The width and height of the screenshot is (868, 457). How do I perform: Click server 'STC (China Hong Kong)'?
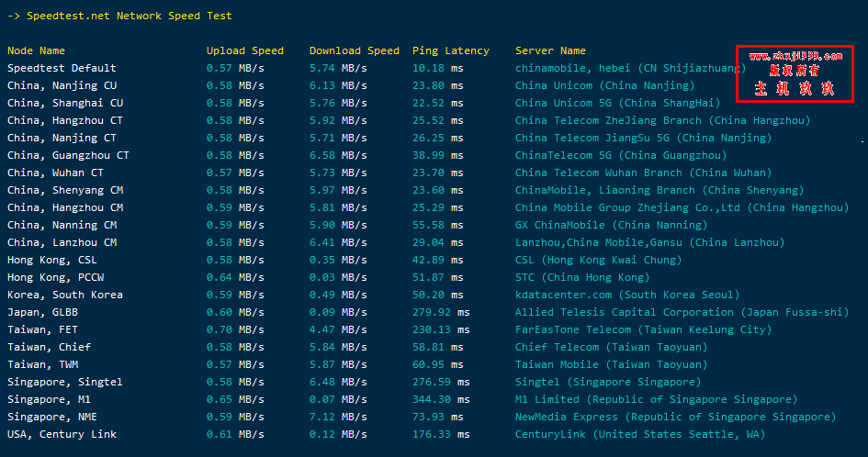point(582,277)
